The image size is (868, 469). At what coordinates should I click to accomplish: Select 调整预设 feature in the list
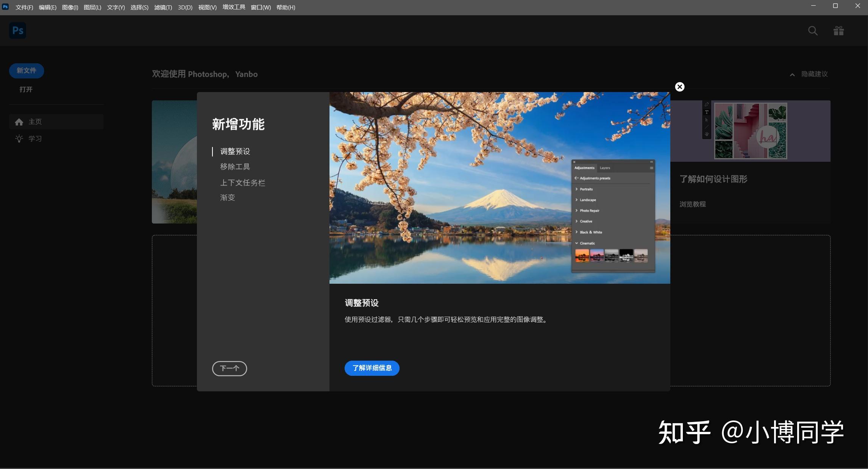tap(235, 152)
